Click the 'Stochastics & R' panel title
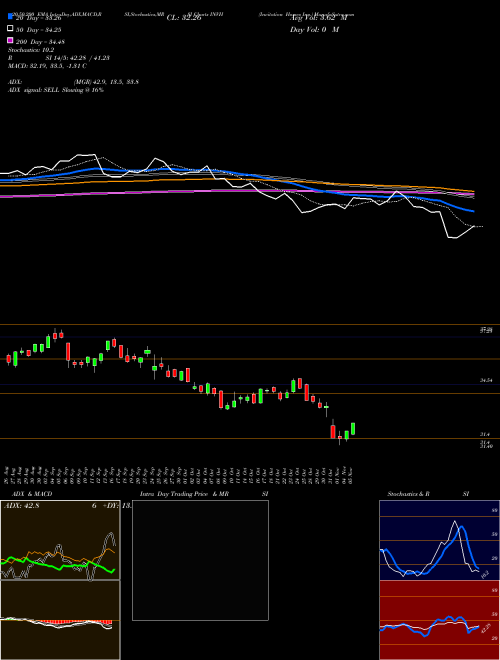Image resolution: width=500 pixels, height=660 pixels. [x=409, y=494]
